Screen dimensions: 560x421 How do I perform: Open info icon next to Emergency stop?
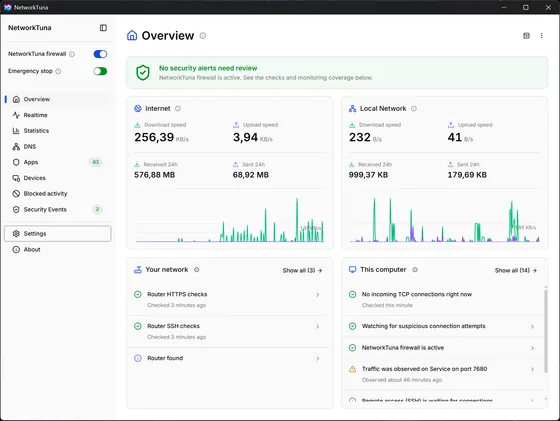[58, 71]
